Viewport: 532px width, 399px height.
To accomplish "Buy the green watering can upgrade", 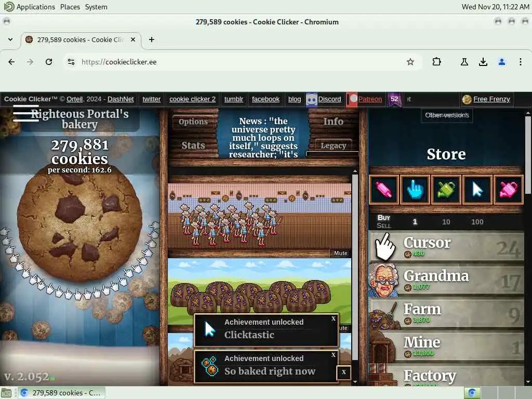I will 446,190.
